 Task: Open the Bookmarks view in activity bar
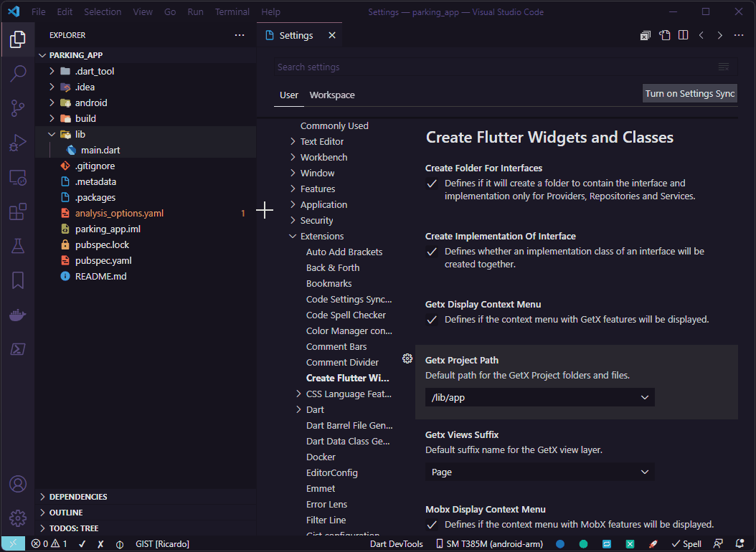18,280
